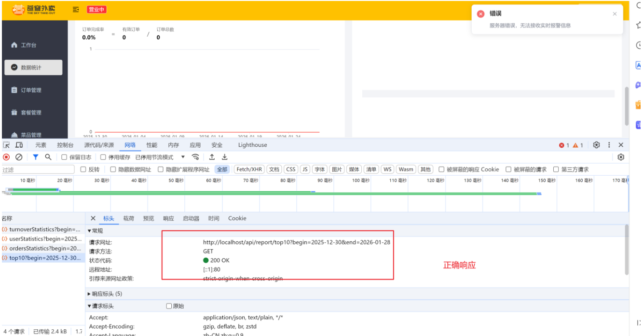Close the 错误 notification popup
This screenshot has width=644, height=336.
tap(615, 14)
